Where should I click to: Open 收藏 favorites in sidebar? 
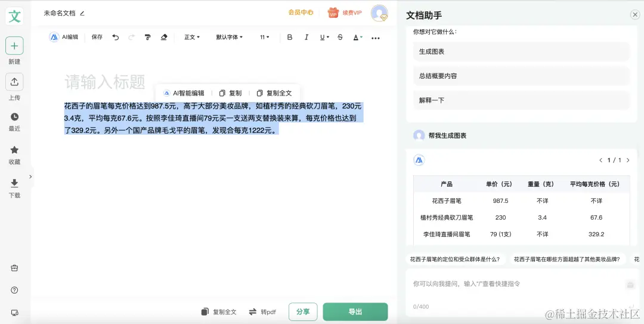14,155
